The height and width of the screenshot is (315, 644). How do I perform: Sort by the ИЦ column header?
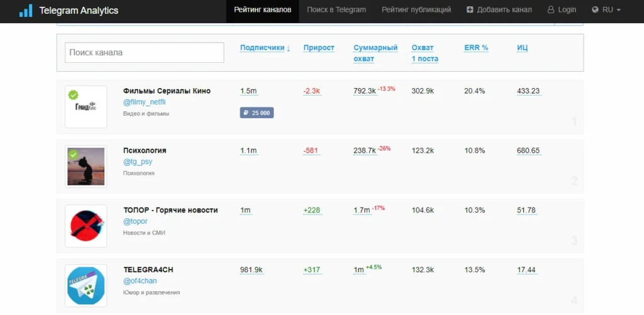(523, 48)
